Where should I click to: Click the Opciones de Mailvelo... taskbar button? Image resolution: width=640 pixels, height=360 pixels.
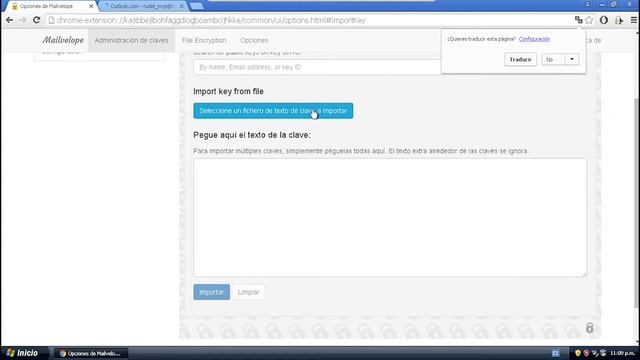91,353
